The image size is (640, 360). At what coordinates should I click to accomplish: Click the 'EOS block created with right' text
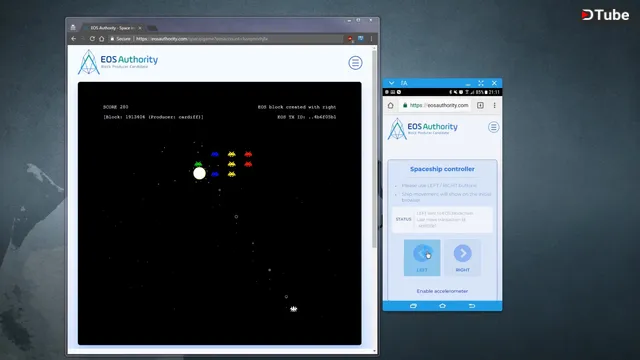pyautogui.click(x=297, y=107)
